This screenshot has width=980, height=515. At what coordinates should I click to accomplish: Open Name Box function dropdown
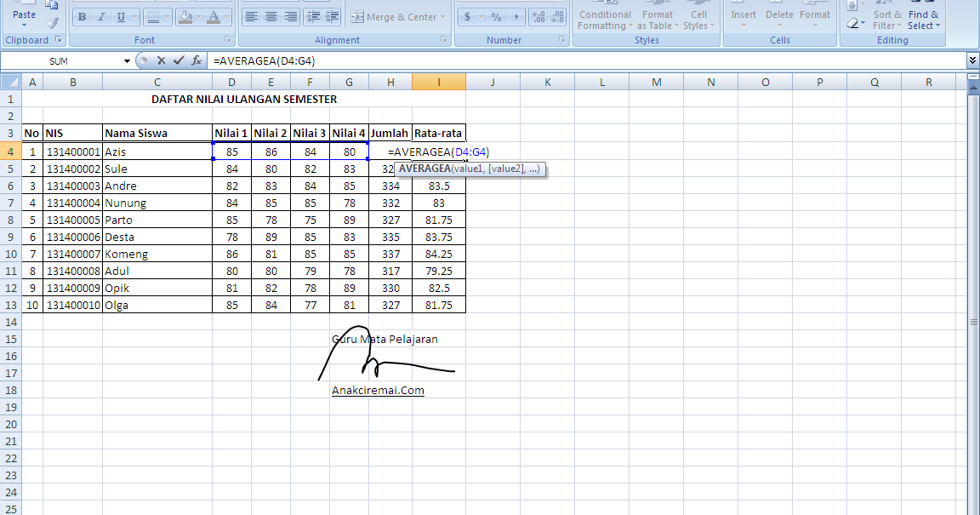click(127, 60)
